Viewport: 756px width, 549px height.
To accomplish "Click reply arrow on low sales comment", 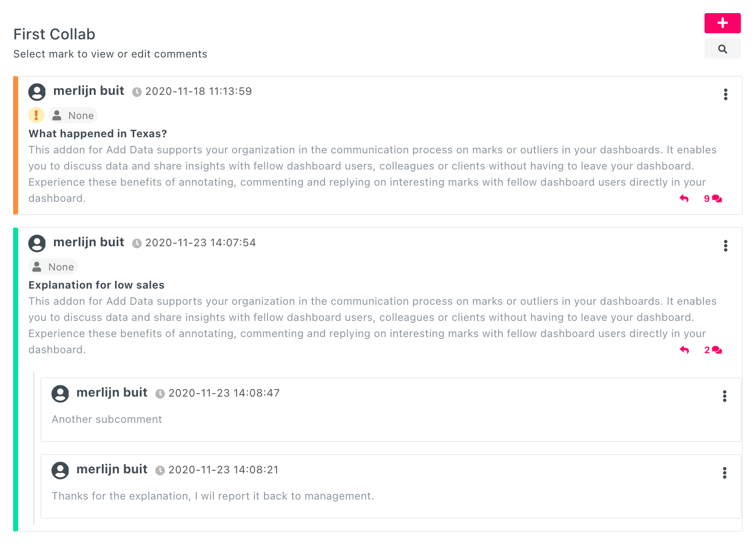I will coord(684,350).
